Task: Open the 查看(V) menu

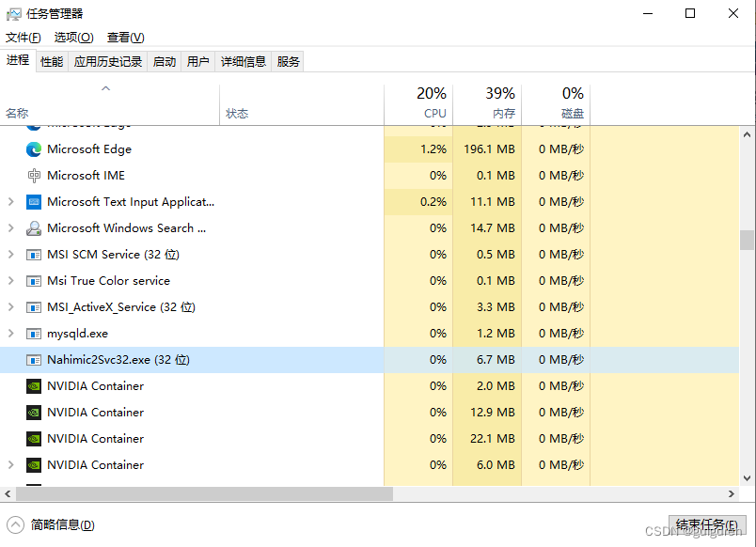Action: click(x=126, y=38)
